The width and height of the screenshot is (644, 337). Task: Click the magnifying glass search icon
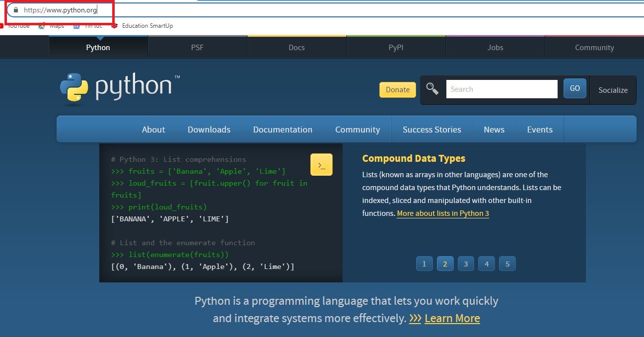432,89
